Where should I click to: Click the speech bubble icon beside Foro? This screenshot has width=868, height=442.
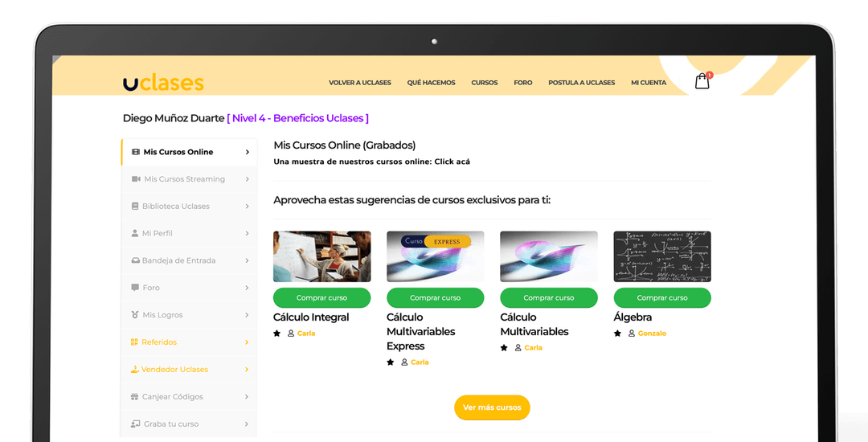[x=135, y=288]
